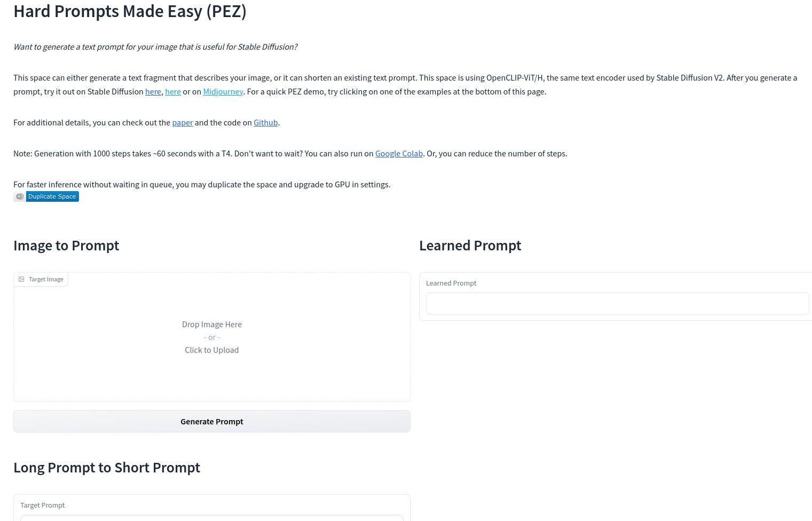Click the Learned Prompt label text
Viewport: 812px width, 521px height.
tap(451, 283)
